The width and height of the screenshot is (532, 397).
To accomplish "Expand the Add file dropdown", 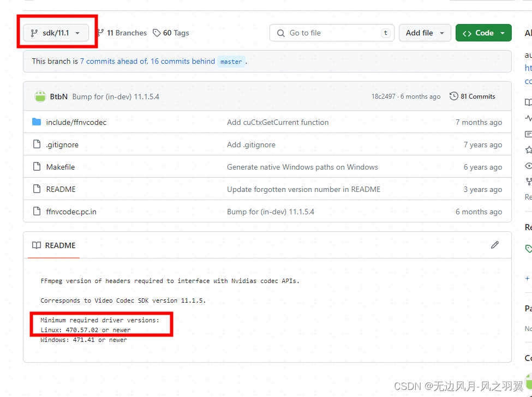I will pyautogui.click(x=425, y=33).
